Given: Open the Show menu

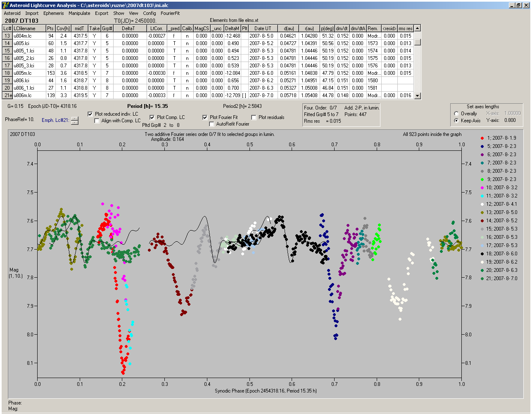Looking at the screenshot, I should coord(119,13).
